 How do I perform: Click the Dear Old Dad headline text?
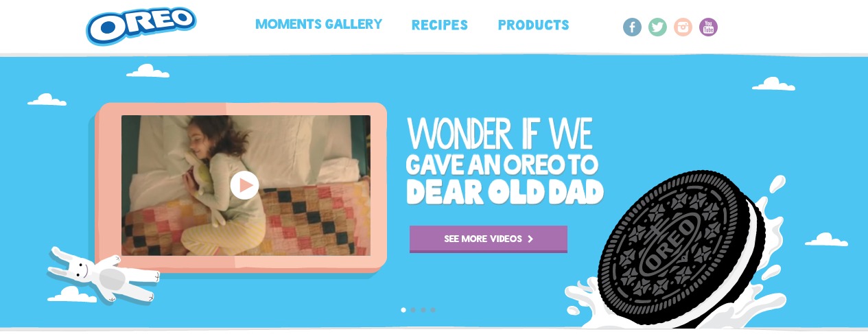coord(505,192)
